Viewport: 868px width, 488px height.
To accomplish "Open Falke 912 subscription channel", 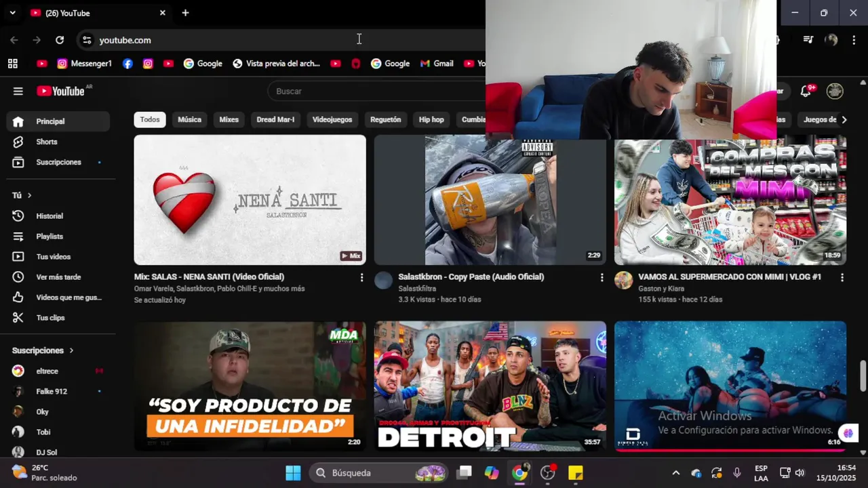I will [x=58, y=391].
